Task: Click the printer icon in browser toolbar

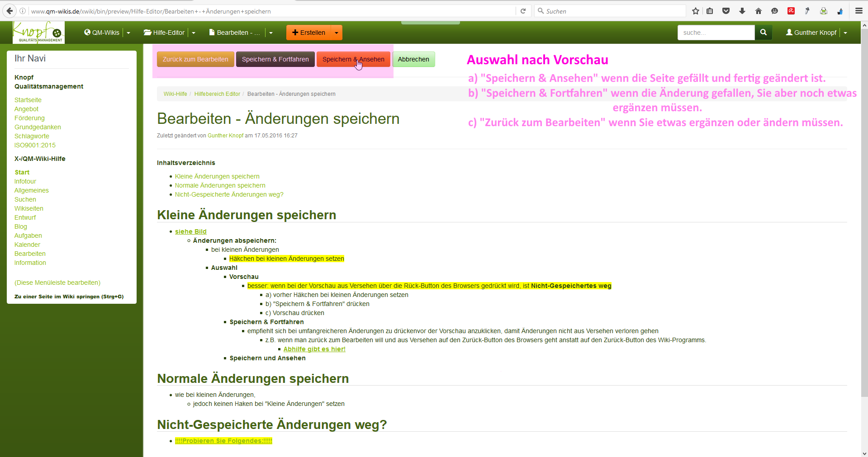Action: 824,11
